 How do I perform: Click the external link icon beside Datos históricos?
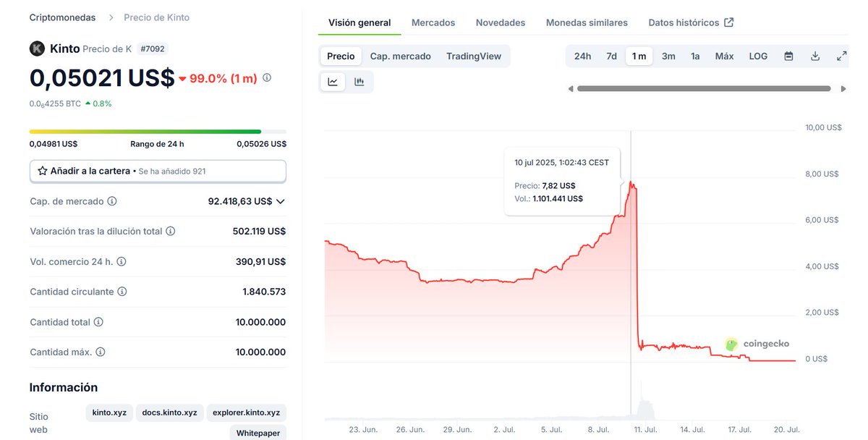729,22
